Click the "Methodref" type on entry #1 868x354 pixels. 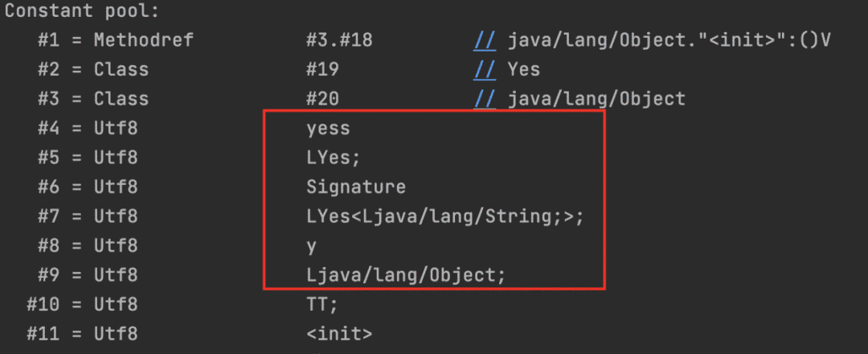coord(143,40)
